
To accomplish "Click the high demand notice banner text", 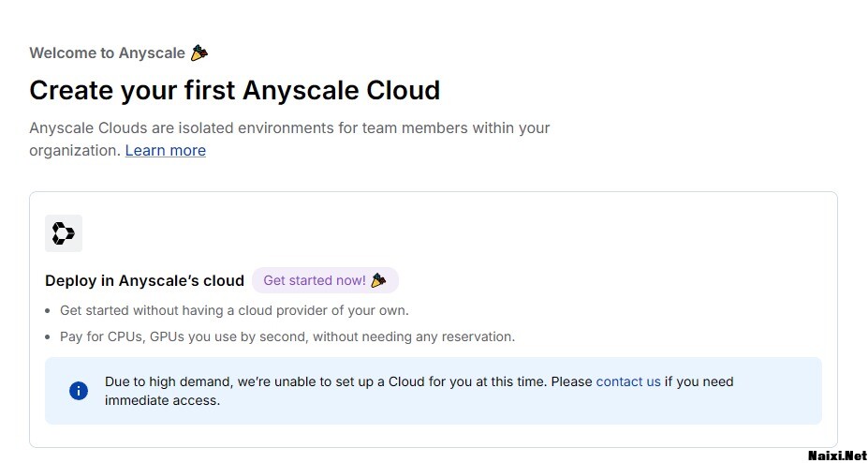I will 348,381.
